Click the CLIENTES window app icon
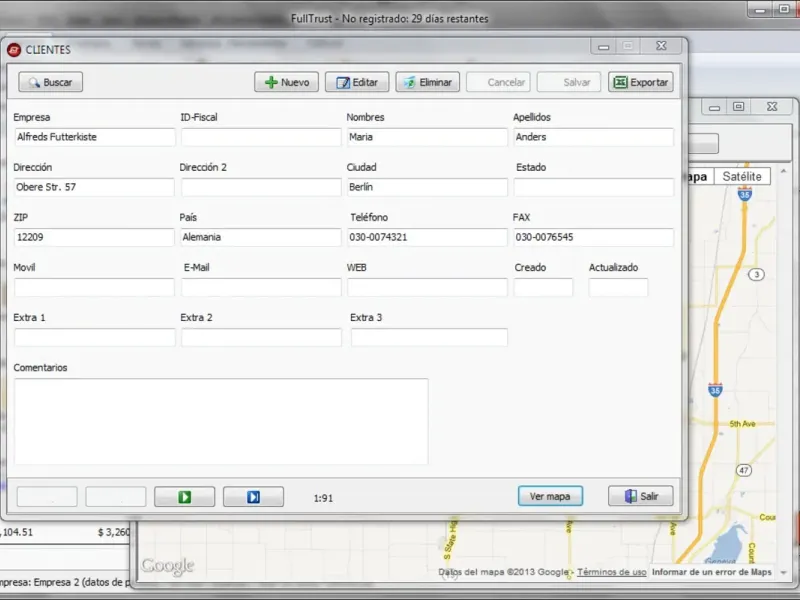800x600 pixels. coord(14,49)
